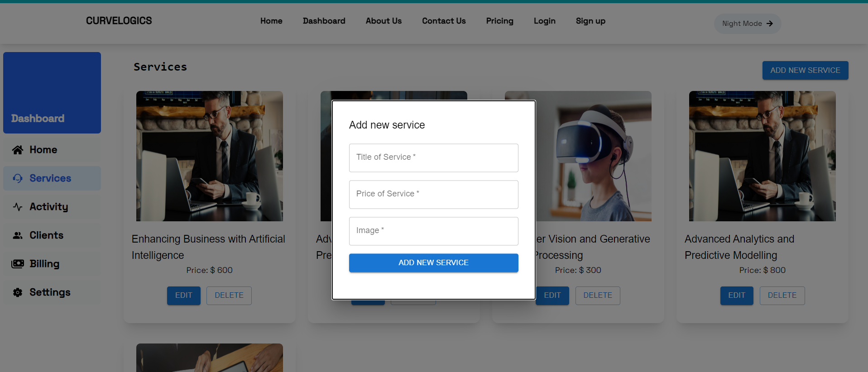Click ADD NEW SERVICE button at top right
This screenshot has height=372, width=868.
click(x=806, y=71)
